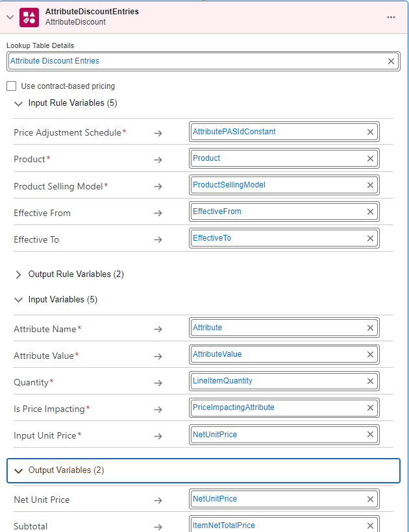The height and width of the screenshot is (532, 409).
Task: Collapse the AttributeDiscountEntries element card
Action: 10,17
